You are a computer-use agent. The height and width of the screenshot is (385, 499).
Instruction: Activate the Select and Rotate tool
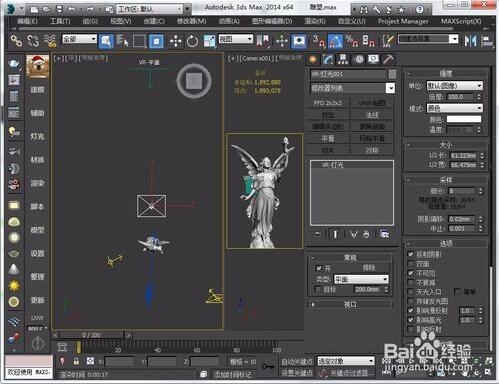click(x=192, y=41)
